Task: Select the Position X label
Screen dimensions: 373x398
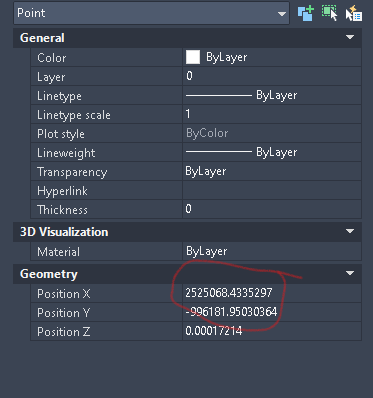Action: (x=64, y=294)
